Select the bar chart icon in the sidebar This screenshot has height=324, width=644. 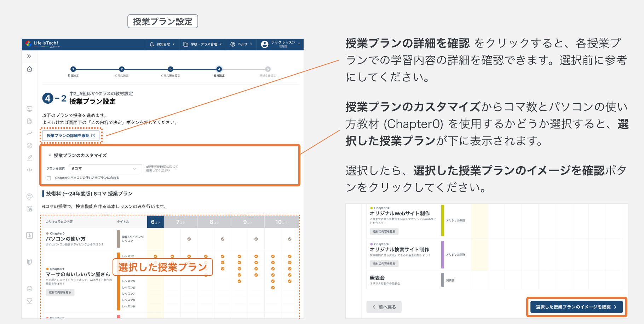[30, 235]
